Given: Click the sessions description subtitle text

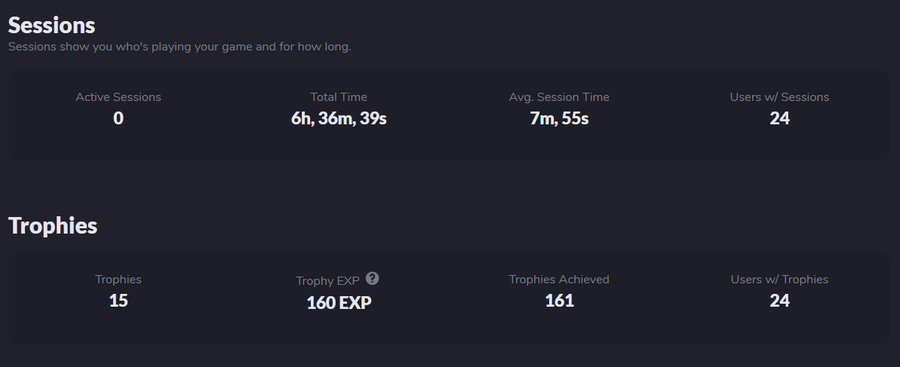Looking at the screenshot, I should coord(180,47).
